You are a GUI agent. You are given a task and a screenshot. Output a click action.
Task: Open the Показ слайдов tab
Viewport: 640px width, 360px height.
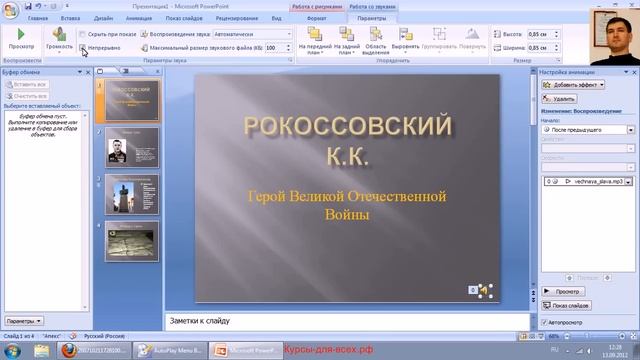(x=184, y=18)
